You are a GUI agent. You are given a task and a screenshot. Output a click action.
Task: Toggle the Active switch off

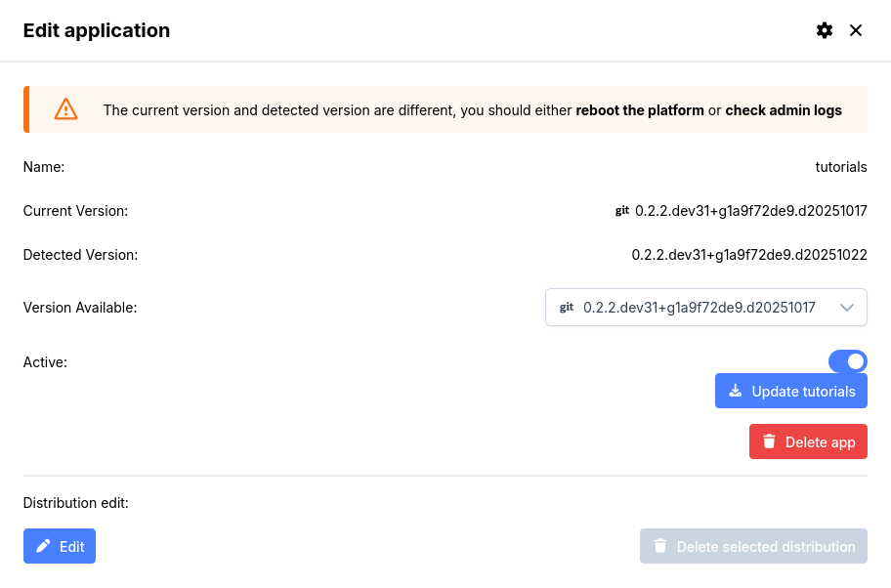point(847,361)
